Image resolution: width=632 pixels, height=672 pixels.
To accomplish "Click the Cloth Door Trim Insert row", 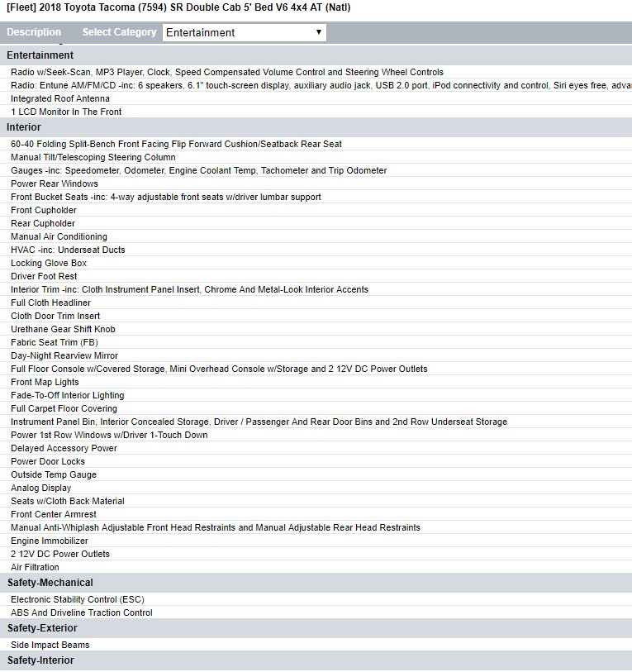I will (x=316, y=317).
